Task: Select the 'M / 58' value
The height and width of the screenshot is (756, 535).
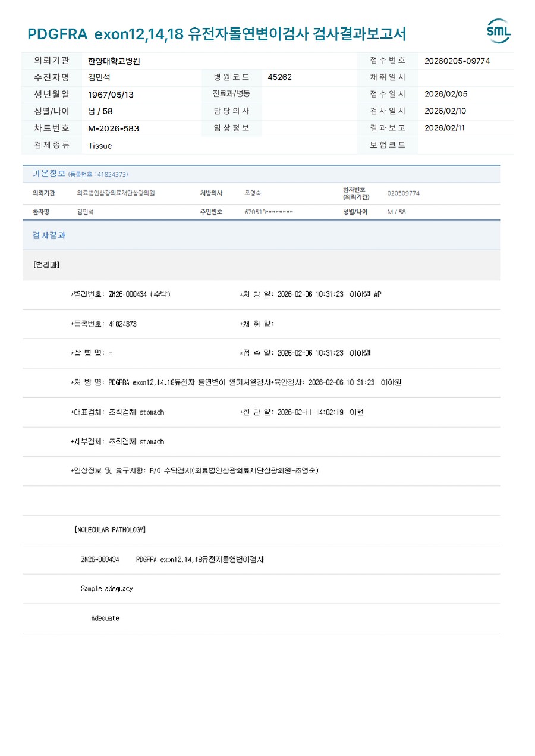Action: 396,212
